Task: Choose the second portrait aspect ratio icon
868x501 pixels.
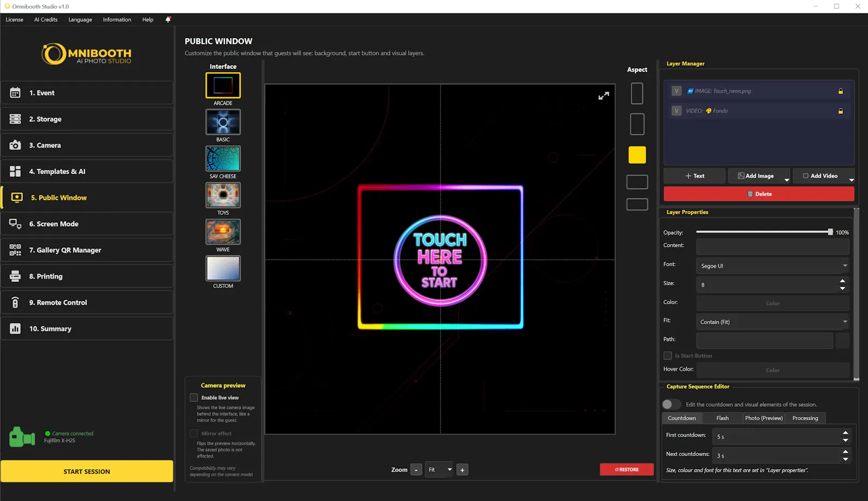Action: pyautogui.click(x=637, y=124)
